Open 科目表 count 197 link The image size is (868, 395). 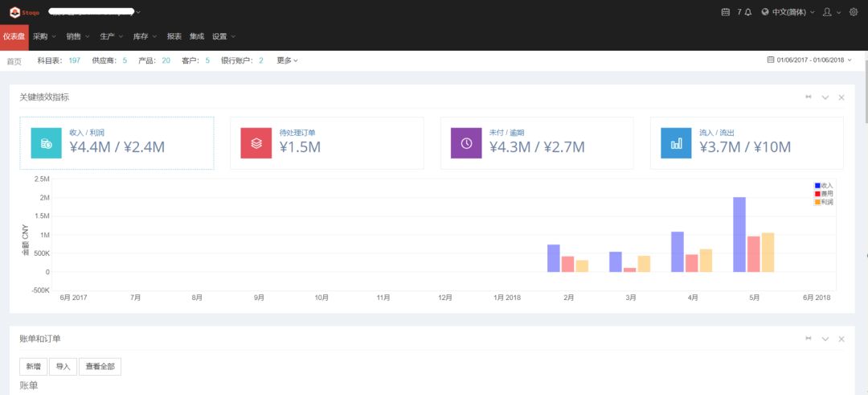75,60
